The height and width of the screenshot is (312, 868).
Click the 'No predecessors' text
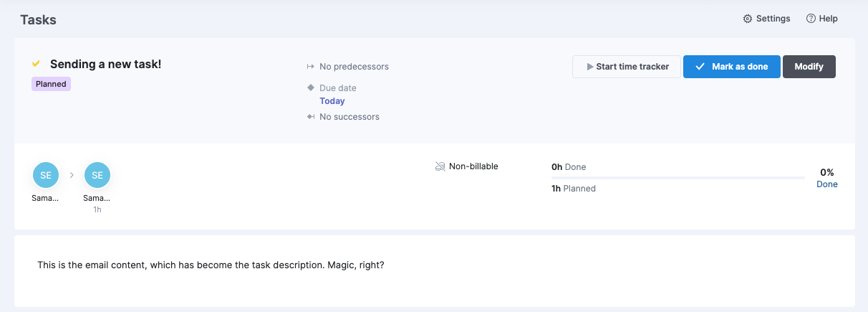[x=354, y=67]
